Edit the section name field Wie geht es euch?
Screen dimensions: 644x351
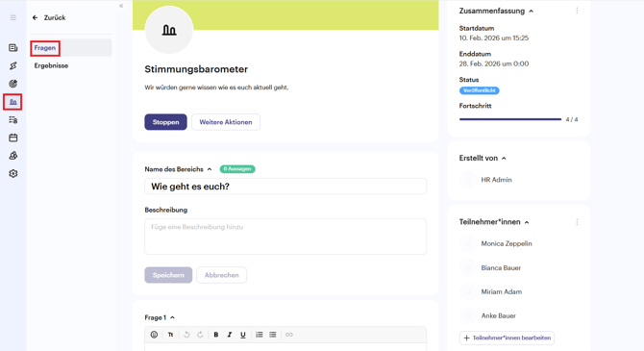point(285,187)
